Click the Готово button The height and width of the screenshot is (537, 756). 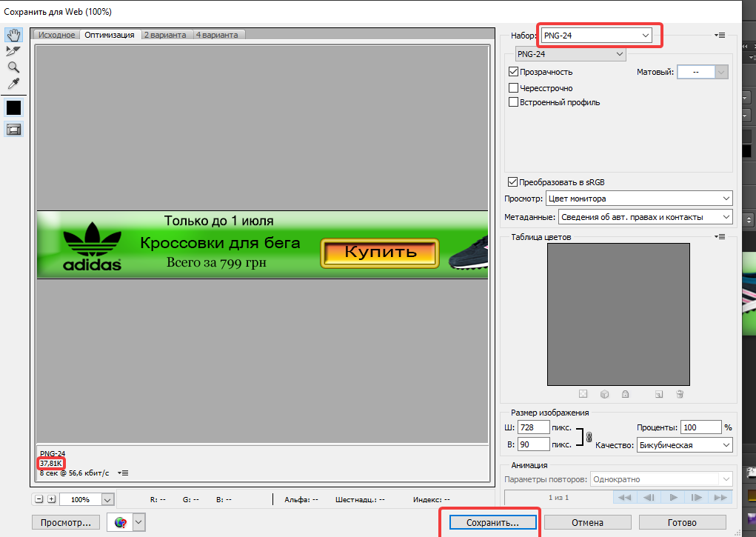coord(682,522)
